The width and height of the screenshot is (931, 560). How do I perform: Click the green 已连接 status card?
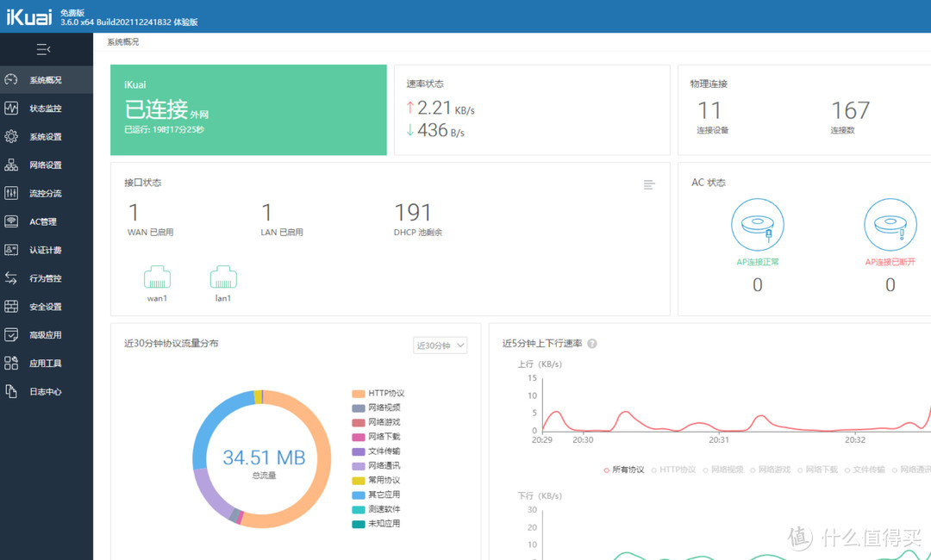coord(248,109)
